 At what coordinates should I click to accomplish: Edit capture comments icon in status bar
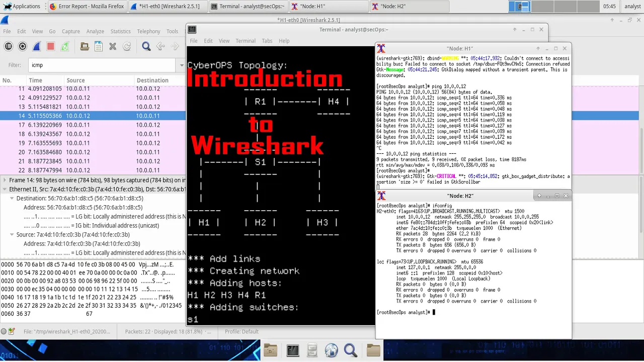pos(12,331)
